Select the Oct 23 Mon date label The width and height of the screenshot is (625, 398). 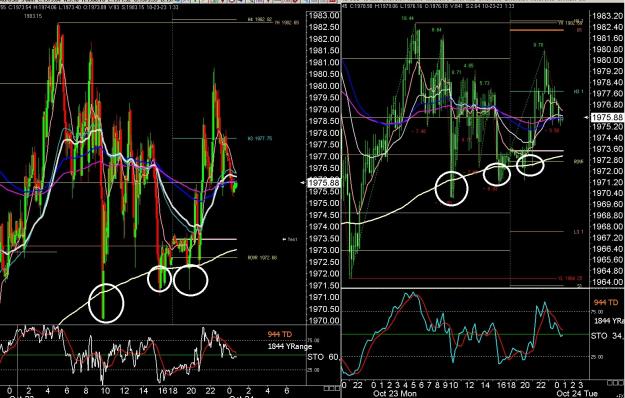pyautogui.click(x=395, y=394)
